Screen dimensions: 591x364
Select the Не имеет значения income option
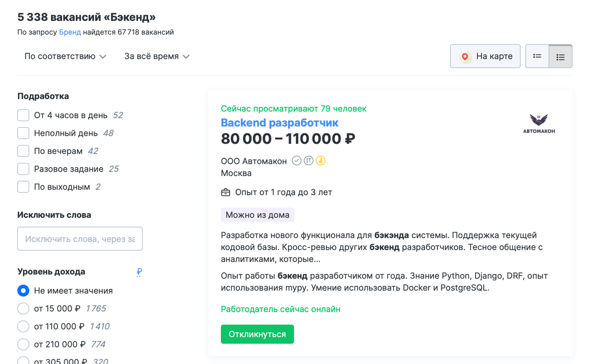coord(23,290)
